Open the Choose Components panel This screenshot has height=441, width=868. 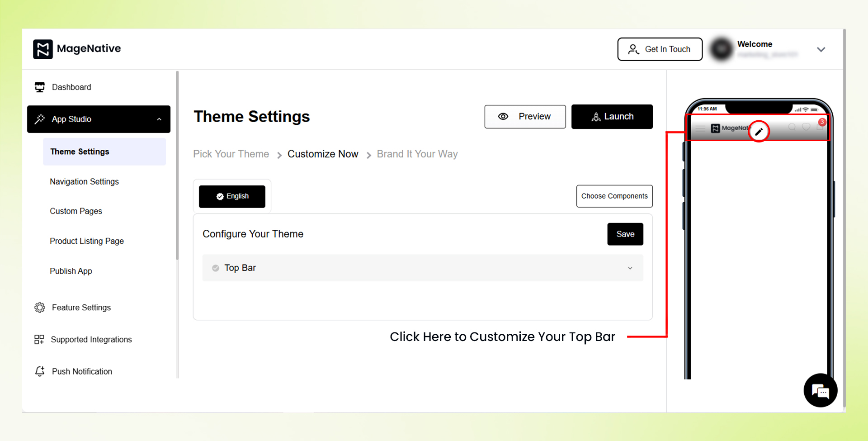(x=614, y=196)
